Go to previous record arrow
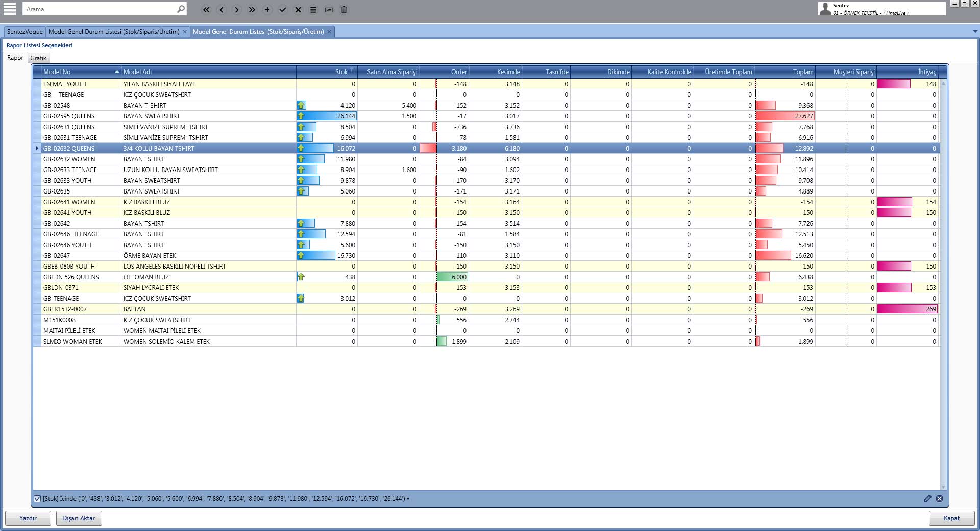Viewport: 980px width, 531px height. click(x=222, y=10)
